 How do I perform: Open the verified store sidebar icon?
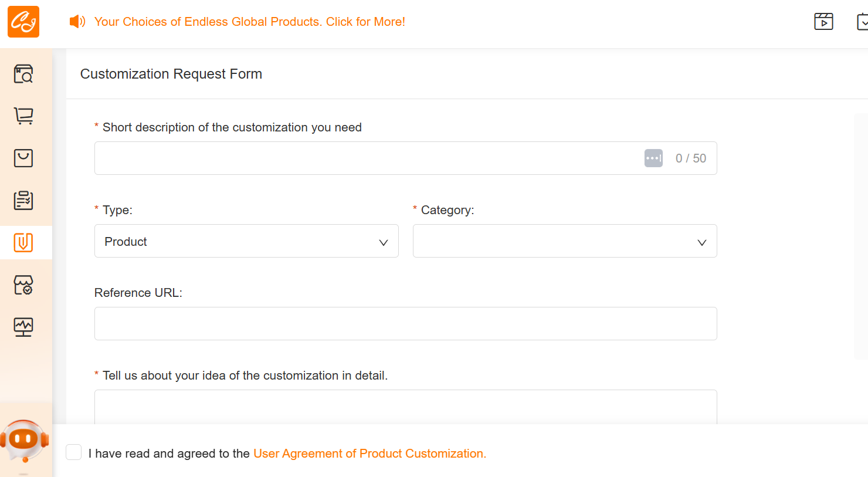(x=23, y=285)
